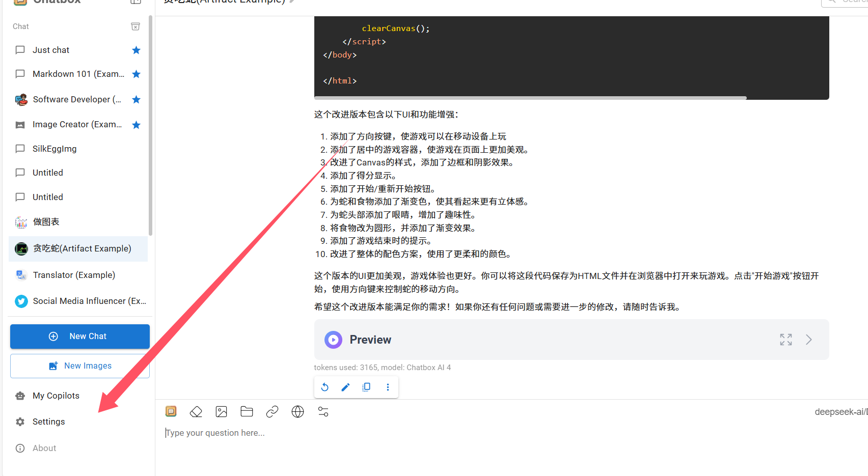Screen dimensions: 868x476
Task: Select 贪吃蛇(Artifact Example) chat
Action: click(x=78, y=248)
